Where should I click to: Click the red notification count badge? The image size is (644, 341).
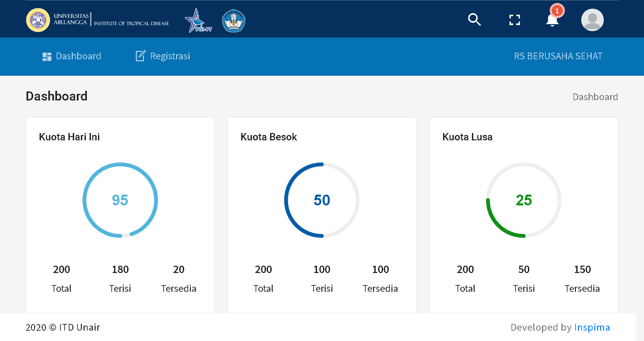[x=557, y=11]
